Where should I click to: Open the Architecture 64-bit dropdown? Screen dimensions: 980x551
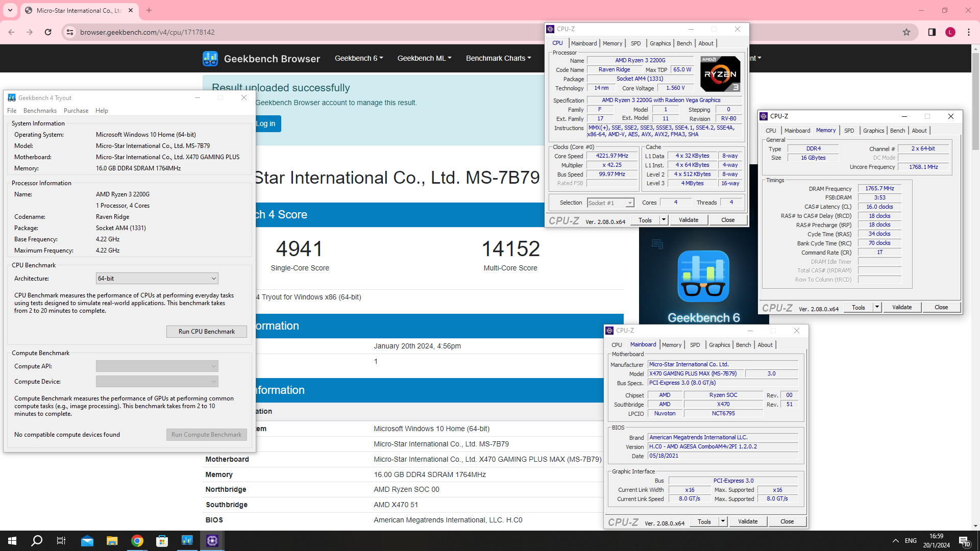(157, 279)
